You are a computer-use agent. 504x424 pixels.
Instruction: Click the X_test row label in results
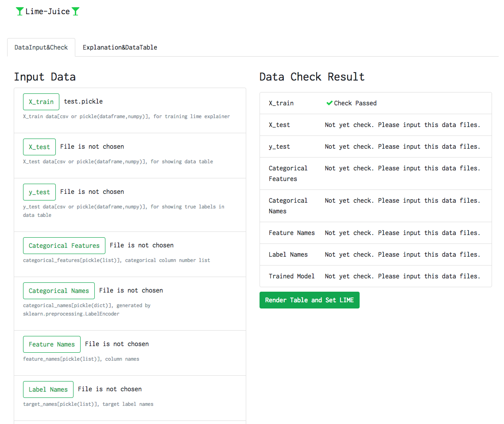pyautogui.click(x=279, y=125)
